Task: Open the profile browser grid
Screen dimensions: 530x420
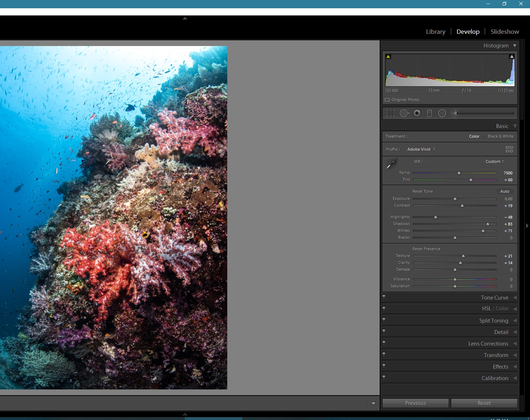Action: pyautogui.click(x=509, y=149)
